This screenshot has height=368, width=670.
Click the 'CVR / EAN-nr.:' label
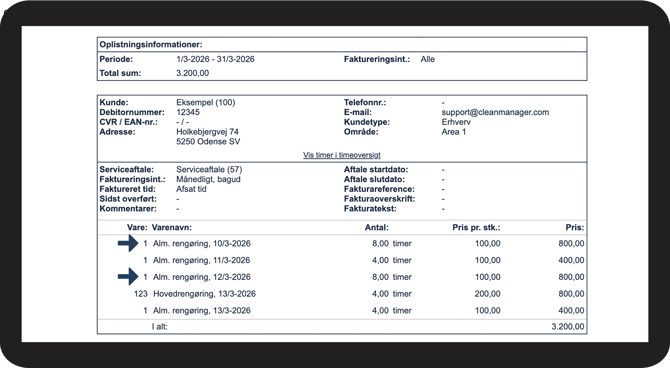coord(129,122)
